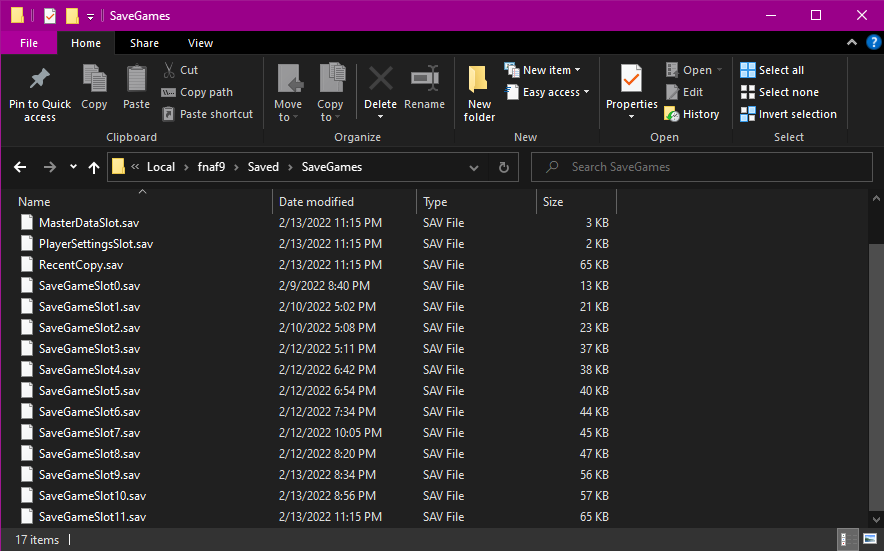Click the Paste icon in the ribbon
884x551 pixels.
(x=136, y=79)
